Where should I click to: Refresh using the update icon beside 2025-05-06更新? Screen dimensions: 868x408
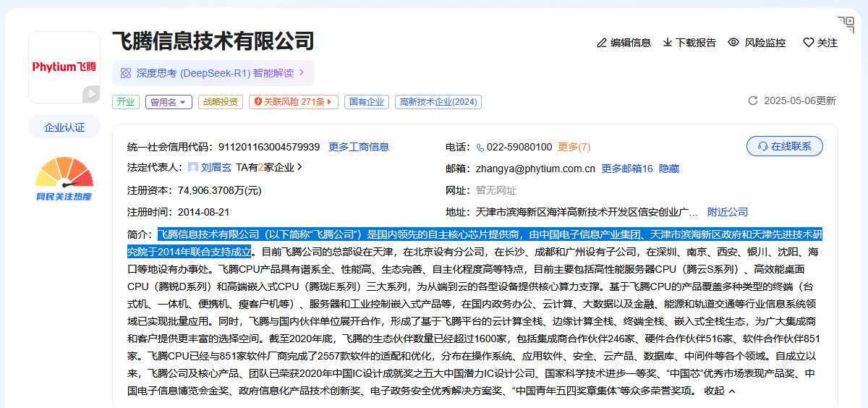[752, 101]
